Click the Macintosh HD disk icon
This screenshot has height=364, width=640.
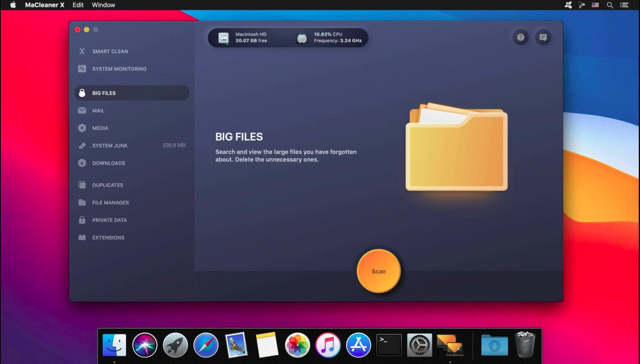click(224, 38)
